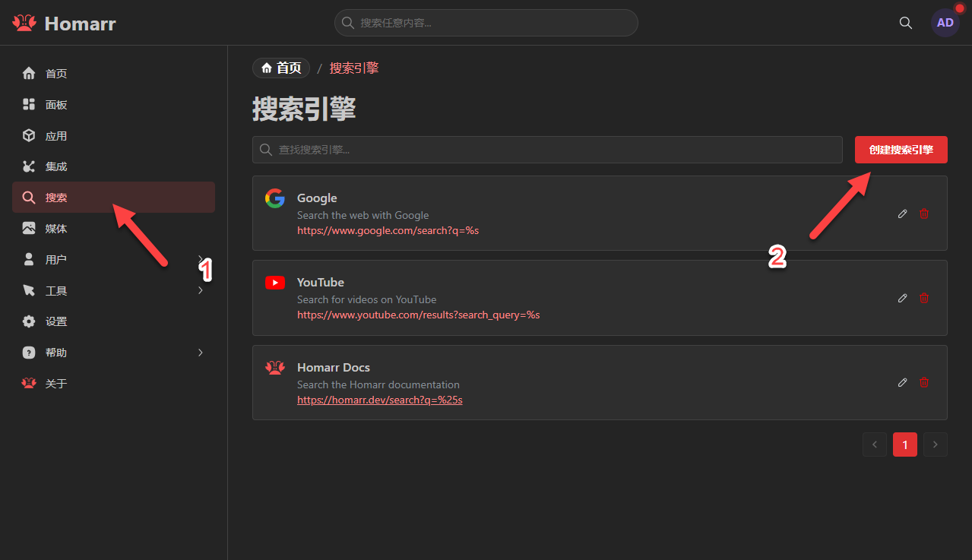
Task: Open the google.com search URL link
Action: [388, 230]
